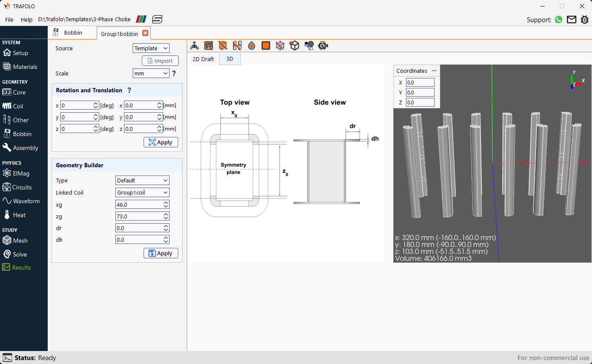The height and width of the screenshot is (364, 592).
Task: Open the Type Default dropdown
Action: click(142, 180)
